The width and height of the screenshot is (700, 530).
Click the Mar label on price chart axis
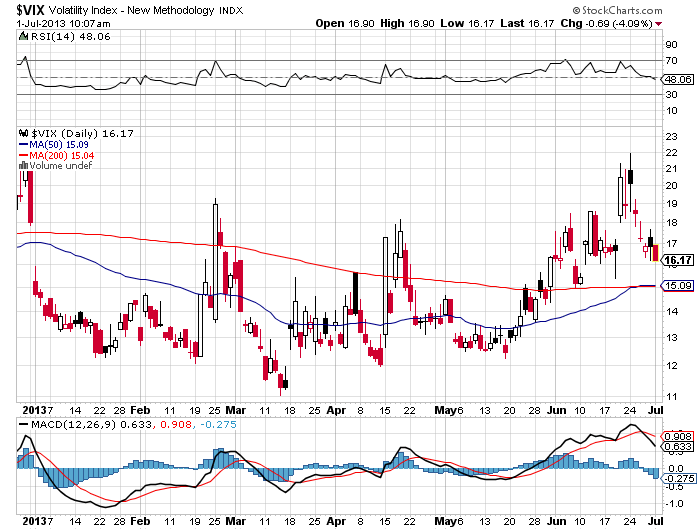[236, 410]
